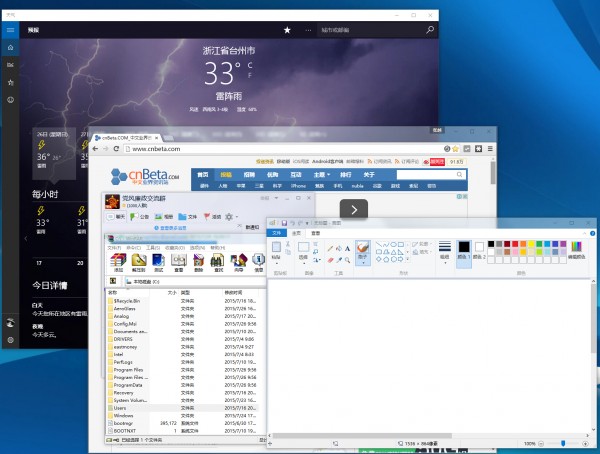
Task: Click the WinRAR 删除 (Delete) toolbar icon
Action: tap(200, 263)
